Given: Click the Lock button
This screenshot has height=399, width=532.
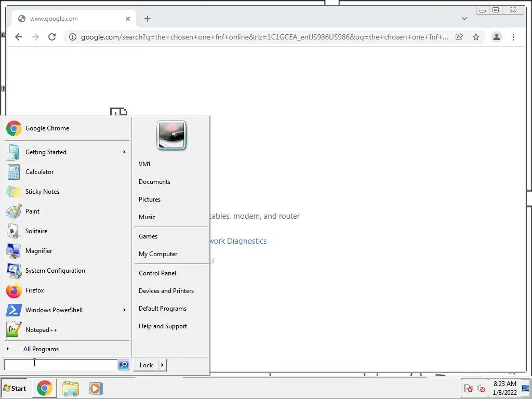Looking at the screenshot, I should pyautogui.click(x=146, y=365).
